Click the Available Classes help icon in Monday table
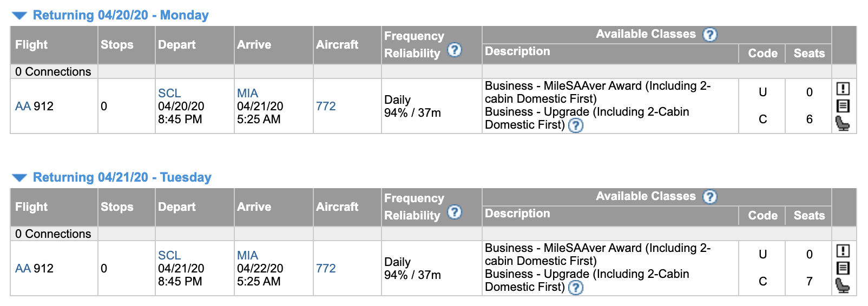Image resolution: width=868 pixels, height=306 pixels. point(709,35)
